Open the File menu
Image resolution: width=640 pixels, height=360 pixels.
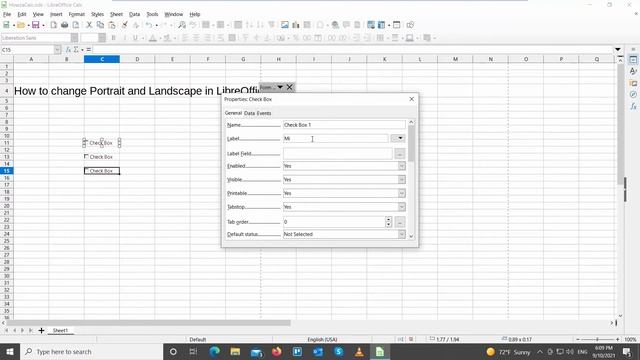click(7, 14)
